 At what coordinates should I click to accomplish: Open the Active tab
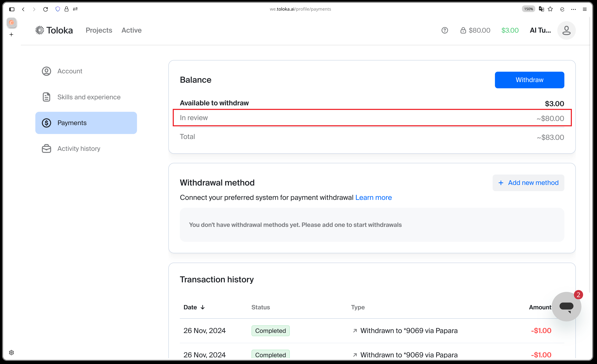coord(132,30)
